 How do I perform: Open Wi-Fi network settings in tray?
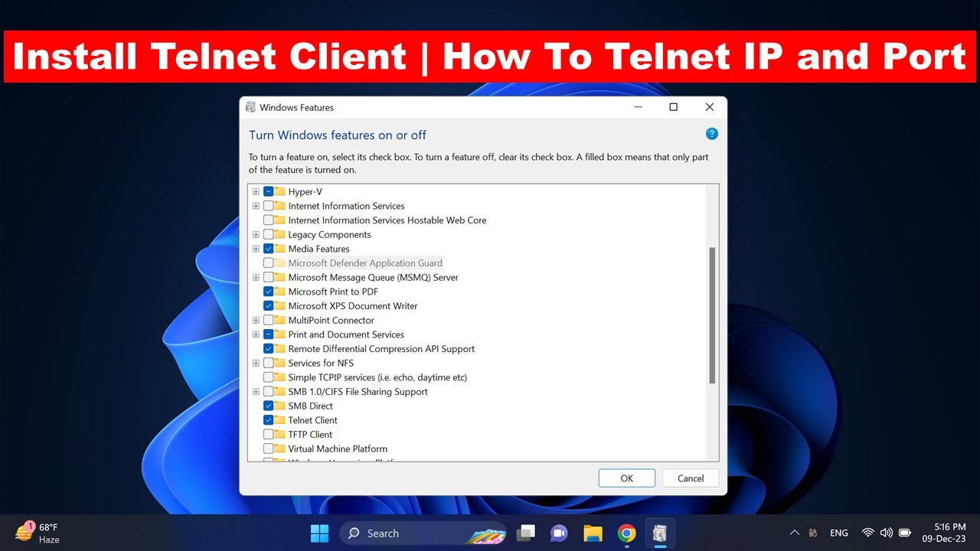tap(868, 533)
